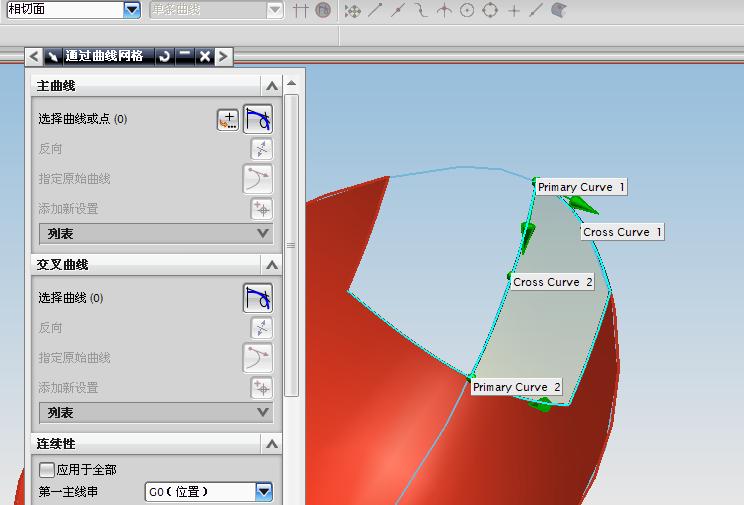Screen dimensions: 744x505
Task: Click the dialog scrollbar up arrow
Action: [291, 84]
